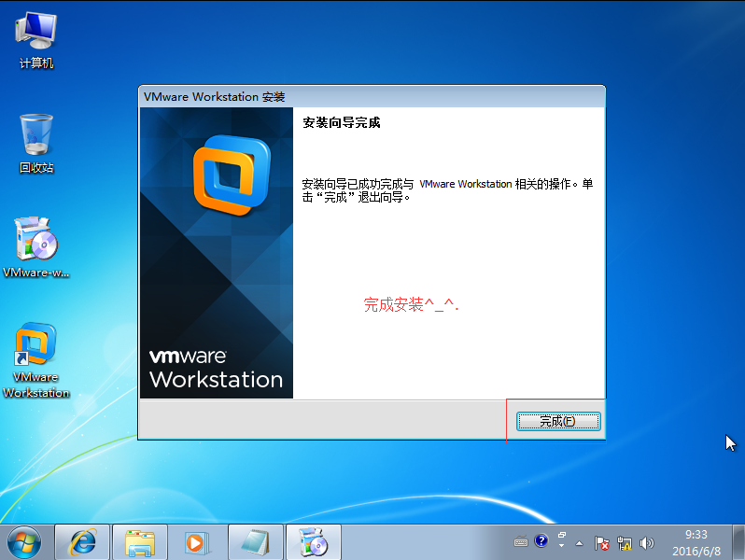
Task: Open network status tray icon
Action: (x=624, y=542)
